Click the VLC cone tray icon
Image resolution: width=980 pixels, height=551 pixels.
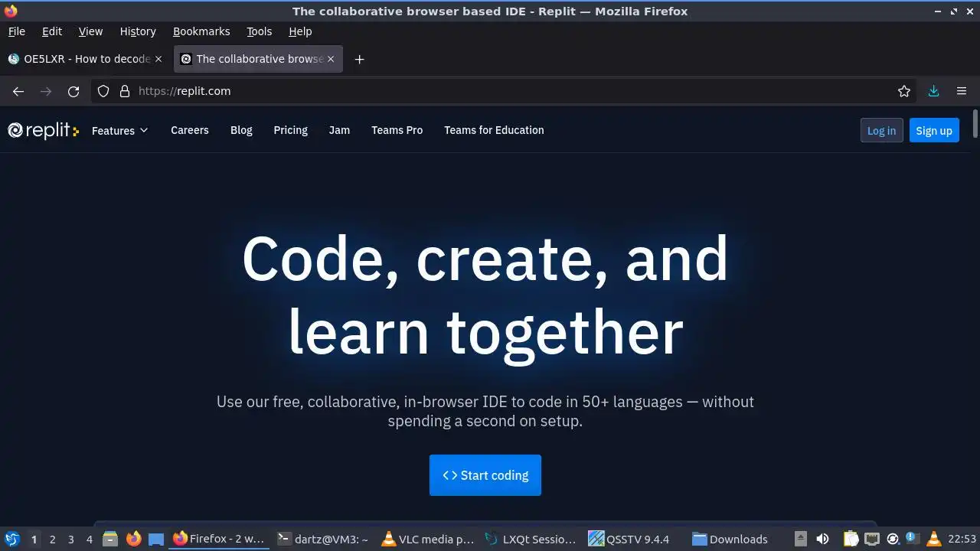click(933, 539)
